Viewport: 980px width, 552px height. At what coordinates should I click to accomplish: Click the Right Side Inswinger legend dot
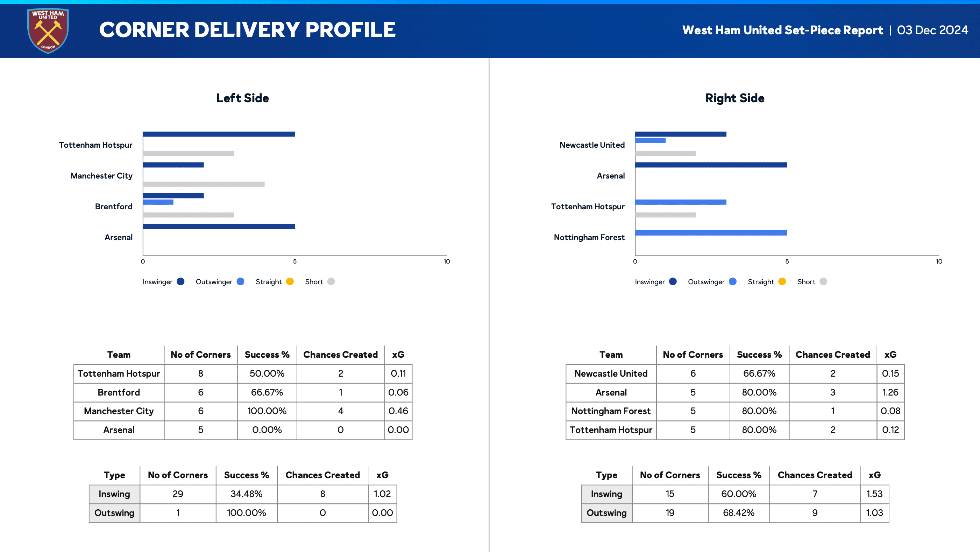673,281
